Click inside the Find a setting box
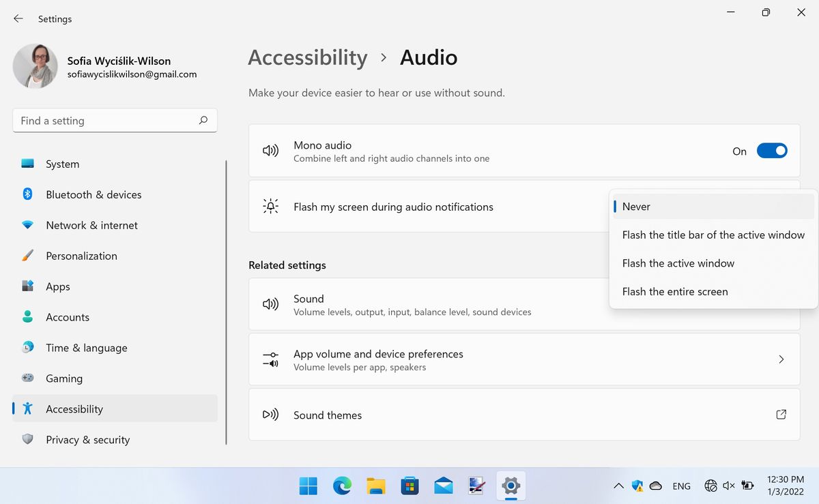The width and height of the screenshot is (819, 504). (102, 120)
